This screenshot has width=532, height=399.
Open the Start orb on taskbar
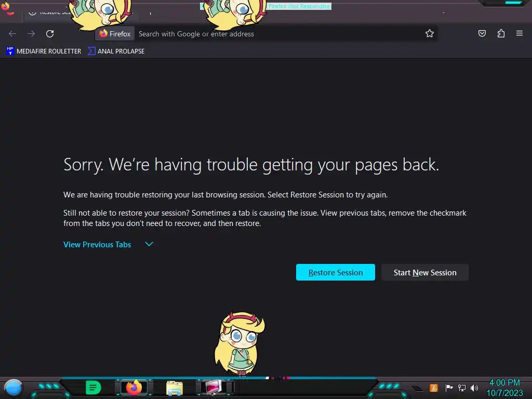(13, 388)
